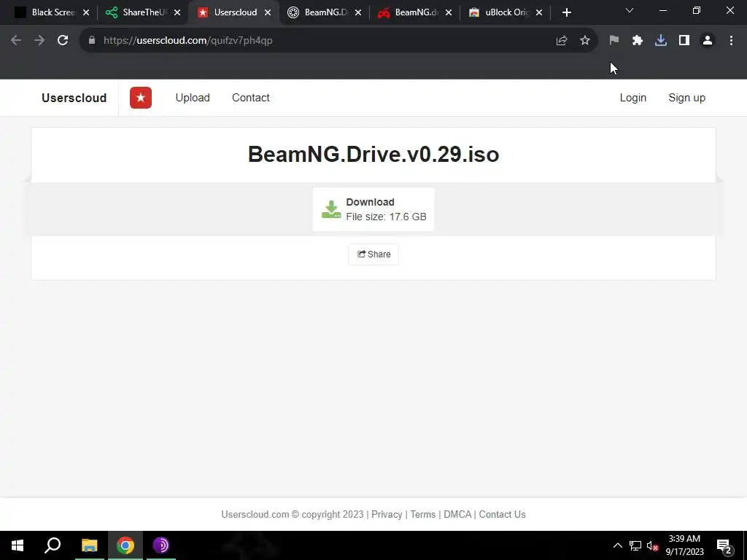This screenshot has width=747, height=560.
Task: Close the ShareTheURLs tab
Action: click(x=177, y=12)
